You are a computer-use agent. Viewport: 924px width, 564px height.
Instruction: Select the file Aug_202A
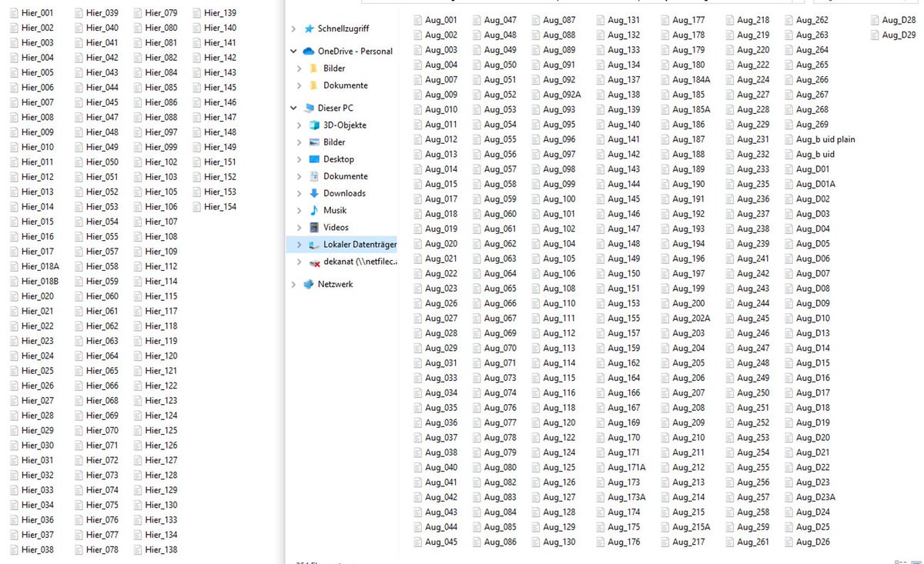tap(691, 319)
